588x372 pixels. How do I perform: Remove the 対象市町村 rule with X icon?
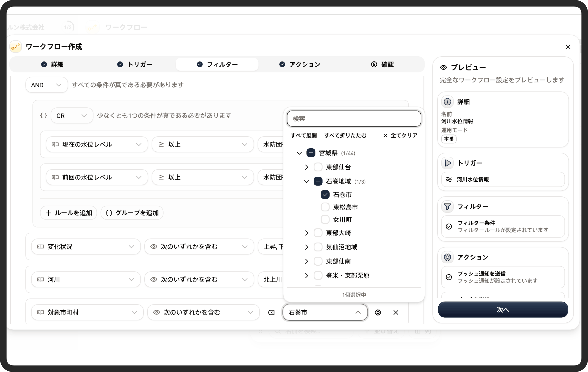pos(396,312)
